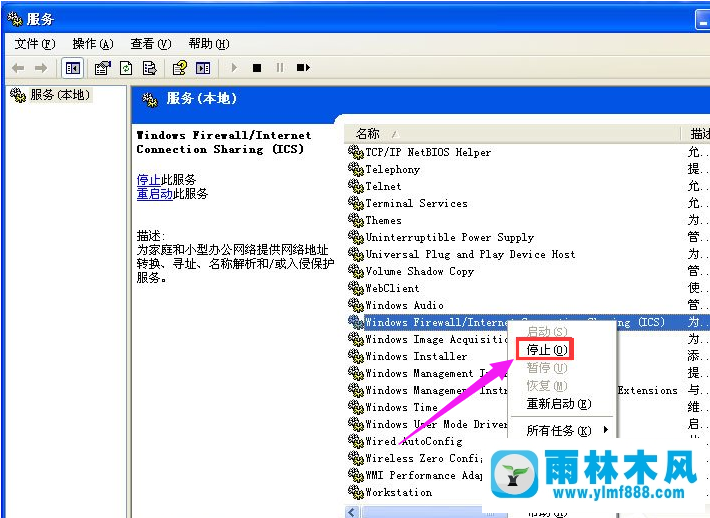Open the Properties toolbar icon
The width and height of the screenshot is (710, 518).
click(102, 68)
